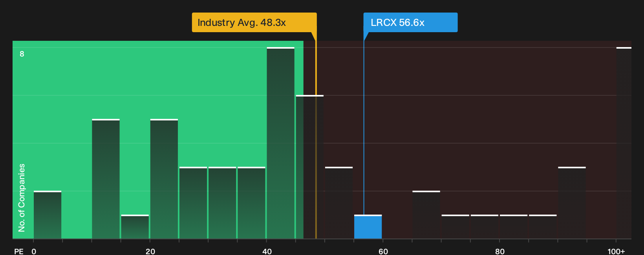
Task: Click the 100+ PE bar at far right
Action: click(x=624, y=143)
